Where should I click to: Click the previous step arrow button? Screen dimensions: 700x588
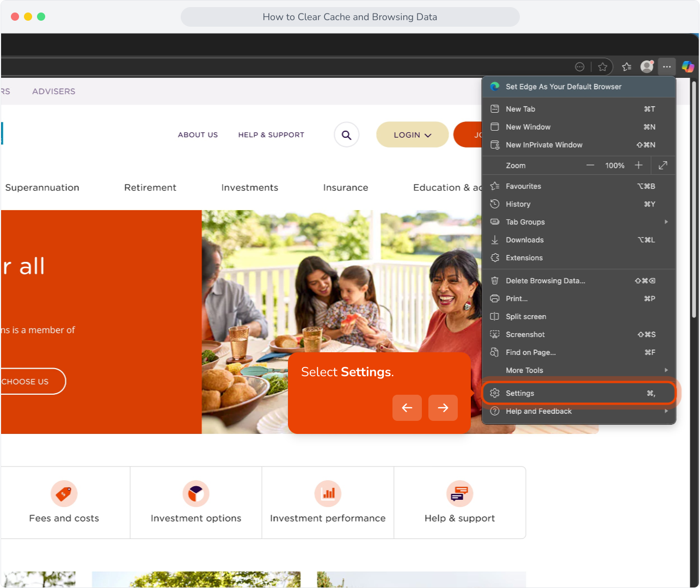click(407, 408)
